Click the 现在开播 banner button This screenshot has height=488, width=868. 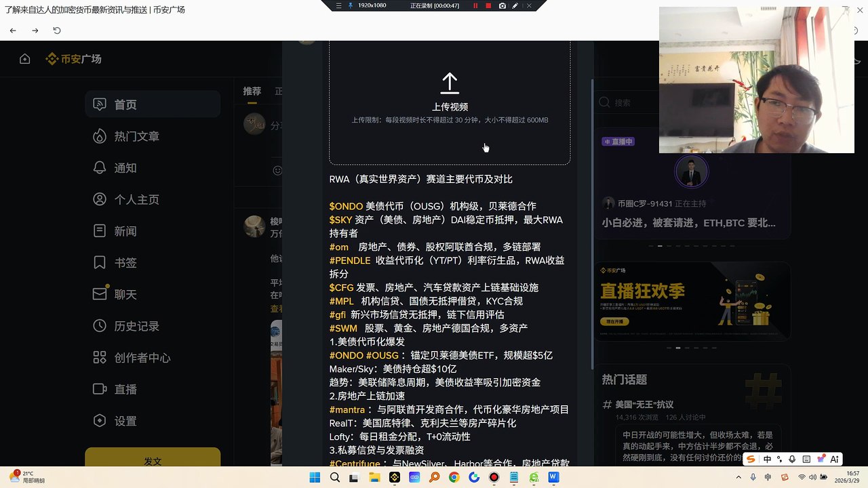click(x=614, y=322)
